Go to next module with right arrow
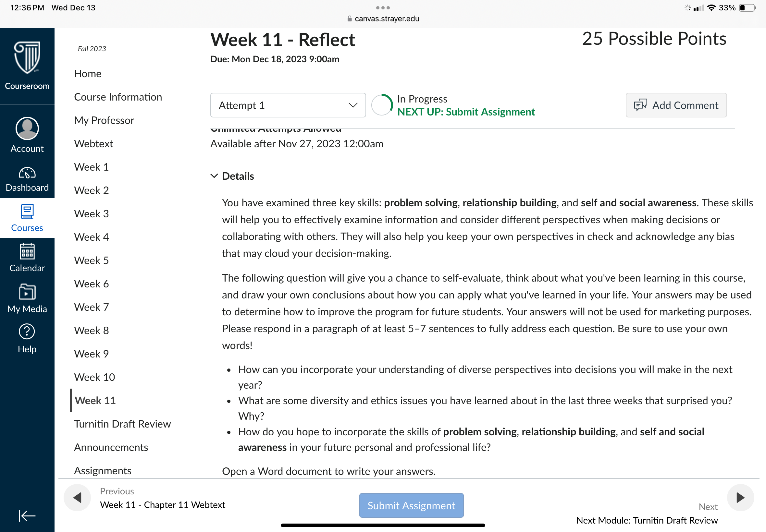Viewport: 766px width, 532px height. tap(740, 498)
